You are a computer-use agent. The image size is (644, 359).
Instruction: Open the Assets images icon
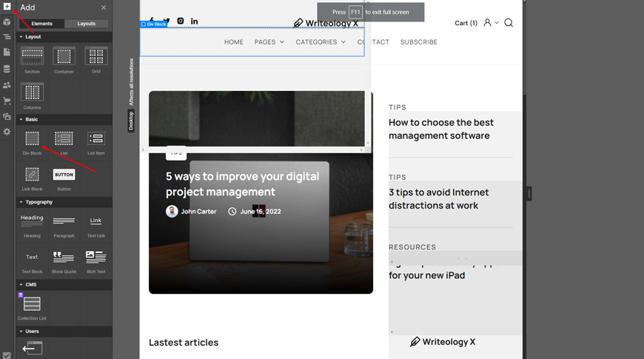pyautogui.click(x=7, y=117)
